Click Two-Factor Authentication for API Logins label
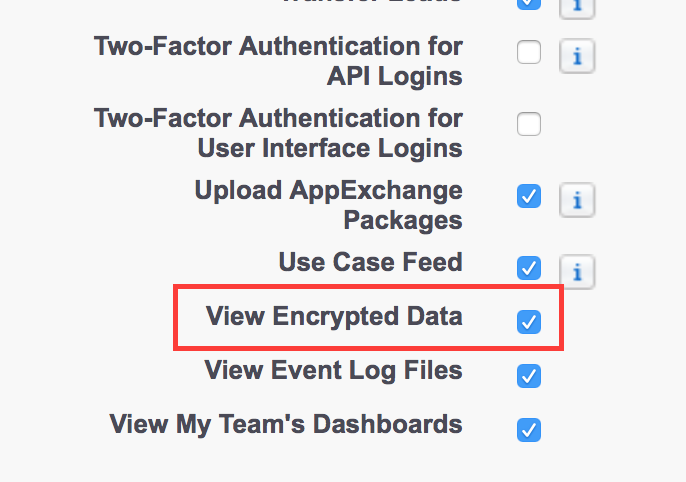The height and width of the screenshot is (482, 686). point(278,61)
